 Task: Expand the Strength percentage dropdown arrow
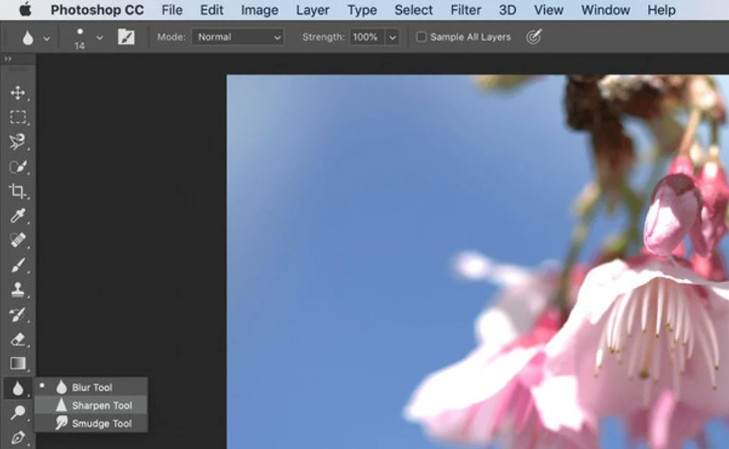coord(392,37)
